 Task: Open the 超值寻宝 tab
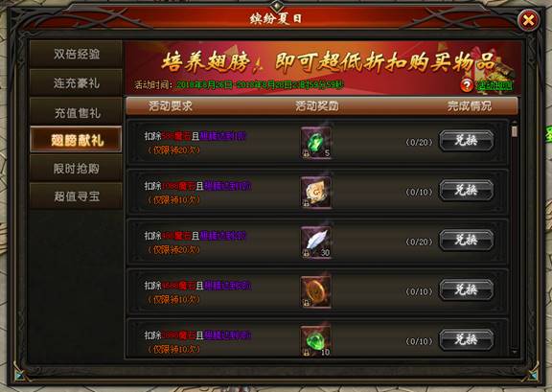click(76, 196)
